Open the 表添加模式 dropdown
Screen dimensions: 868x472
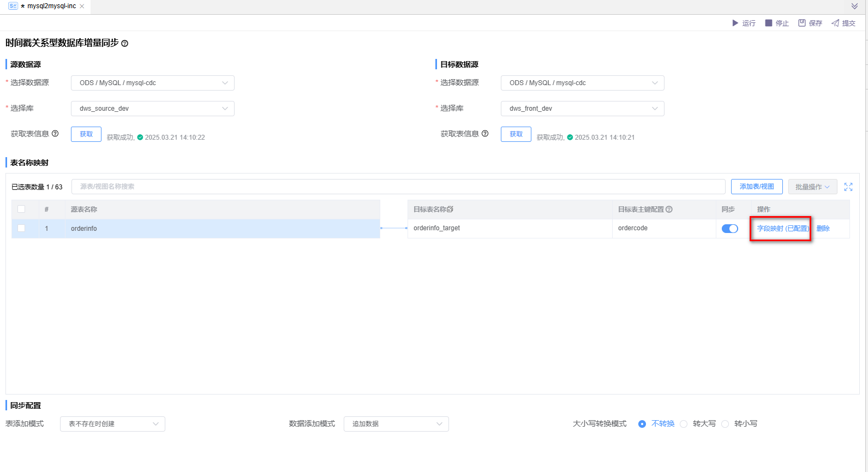point(112,424)
